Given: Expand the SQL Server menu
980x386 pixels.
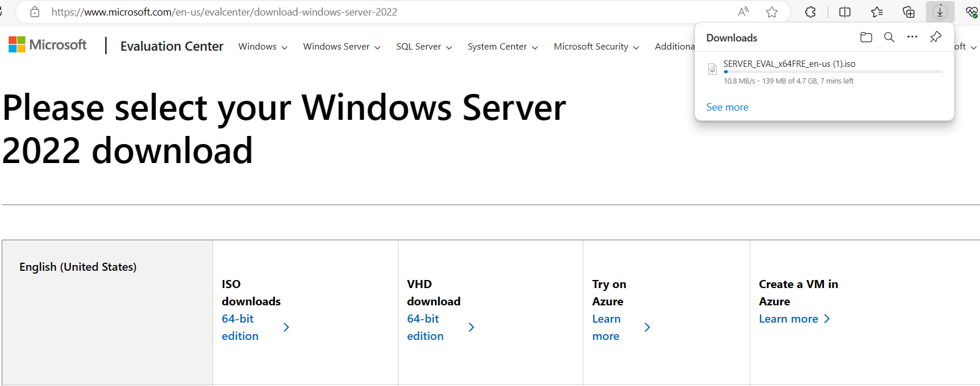Looking at the screenshot, I should [424, 47].
